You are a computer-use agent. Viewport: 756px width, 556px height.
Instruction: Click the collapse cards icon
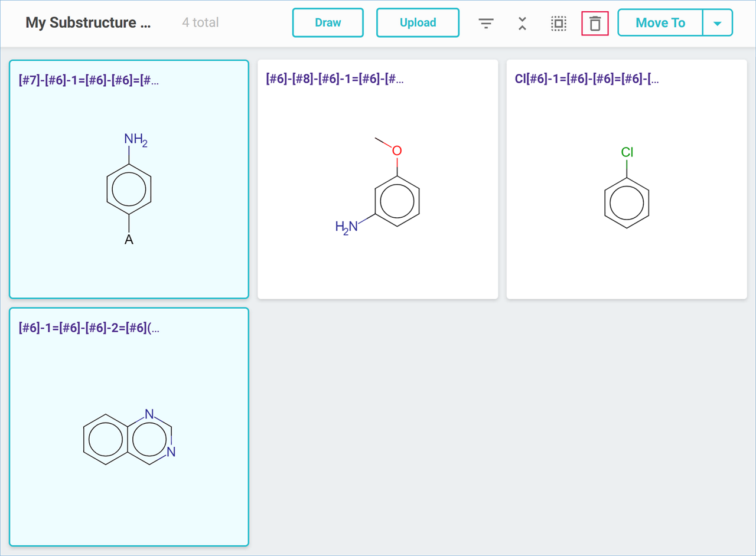tap(522, 24)
